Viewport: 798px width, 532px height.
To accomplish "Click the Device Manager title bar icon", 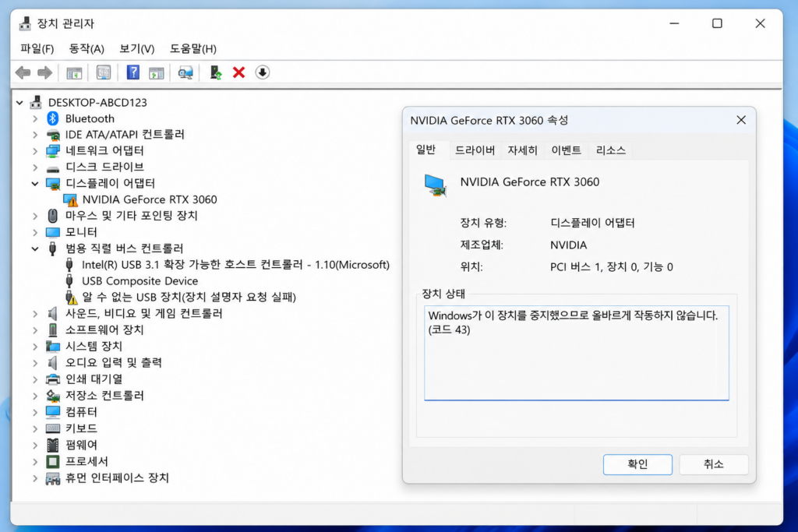I will [x=24, y=23].
